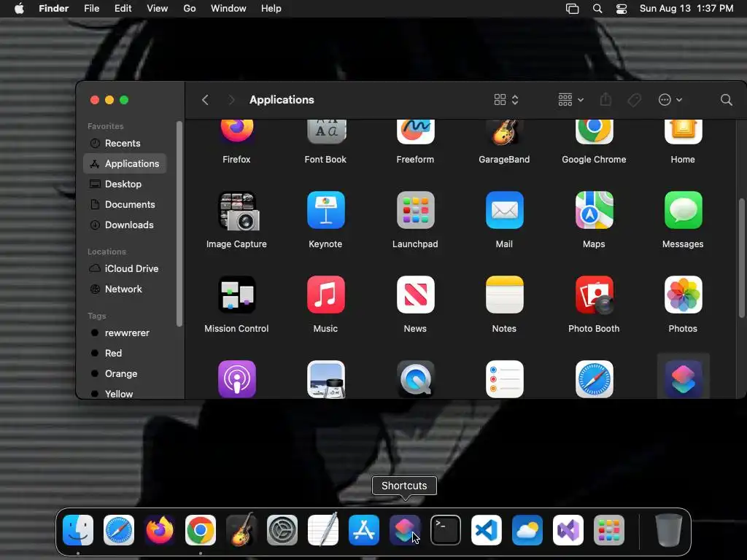Image resolution: width=747 pixels, height=560 pixels.
Task: Open the Action menu dropdown
Action: point(670,99)
